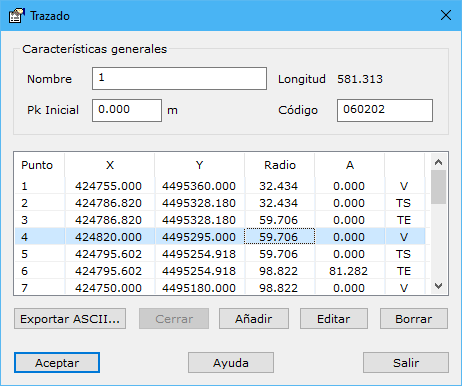Image resolution: width=462 pixels, height=386 pixels.
Task: Click Y value 4495295.000
Action: pyautogui.click(x=199, y=237)
